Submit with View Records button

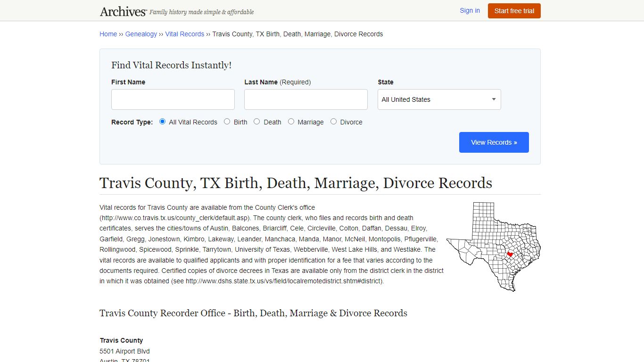click(x=494, y=142)
